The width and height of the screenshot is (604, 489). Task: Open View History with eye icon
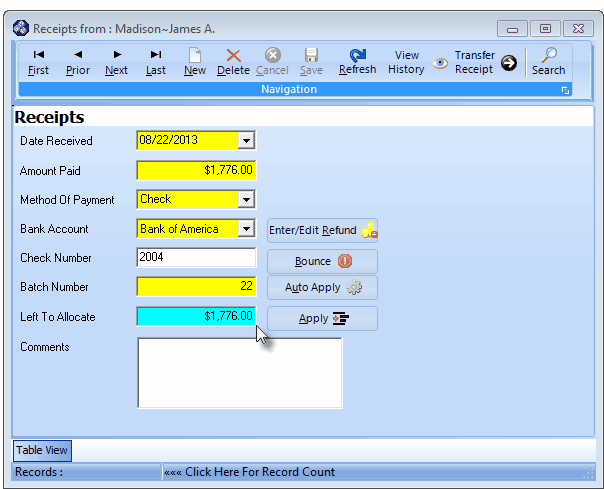[418, 62]
